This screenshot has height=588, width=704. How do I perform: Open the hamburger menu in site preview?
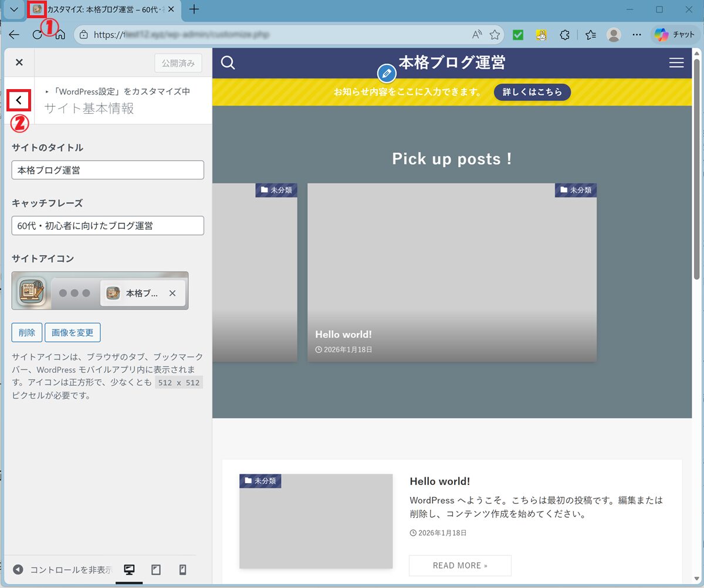tap(676, 63)
